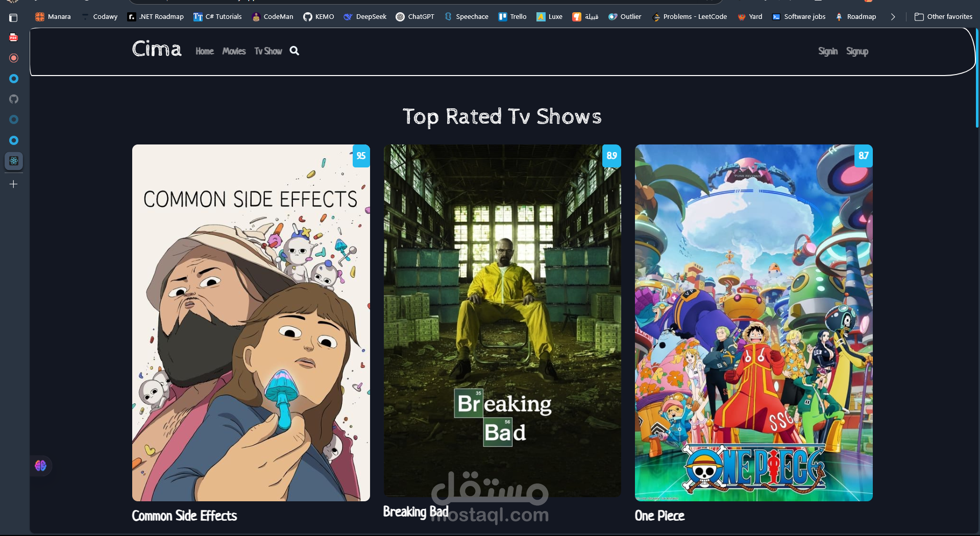Viewport: 980px width, 536px height.
Task: Click the 89 rating badge
Action: 612,156
